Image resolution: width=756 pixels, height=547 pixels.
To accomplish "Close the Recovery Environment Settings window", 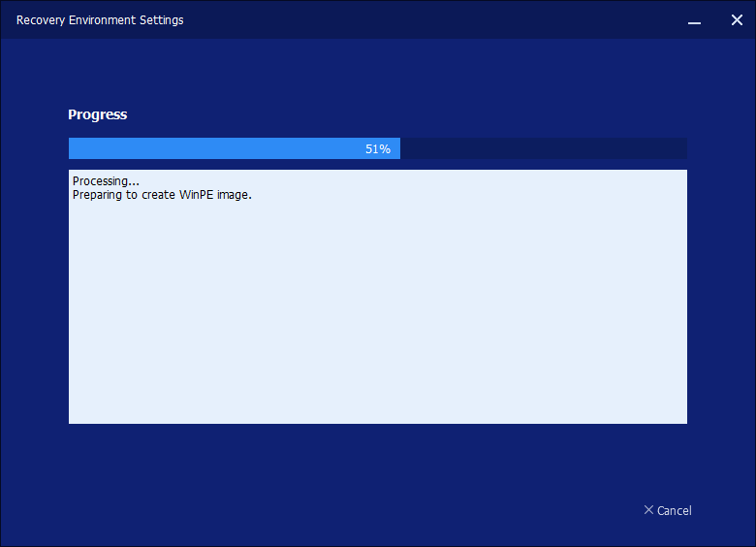I will pyautogui.click(x=737, y=20).
